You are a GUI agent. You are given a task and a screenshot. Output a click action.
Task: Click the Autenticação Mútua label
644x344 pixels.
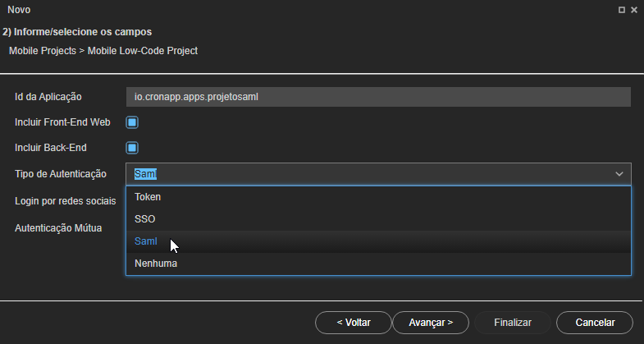[58, 228]
